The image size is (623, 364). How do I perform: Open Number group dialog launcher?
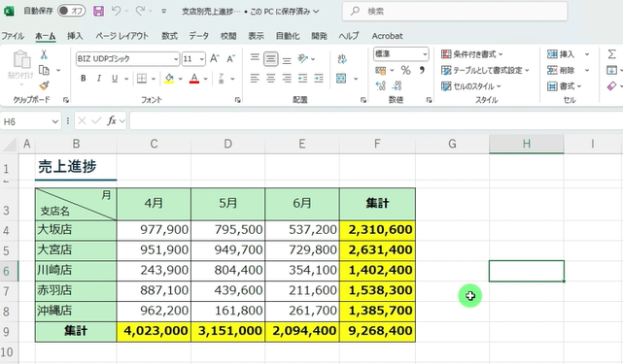430,100
